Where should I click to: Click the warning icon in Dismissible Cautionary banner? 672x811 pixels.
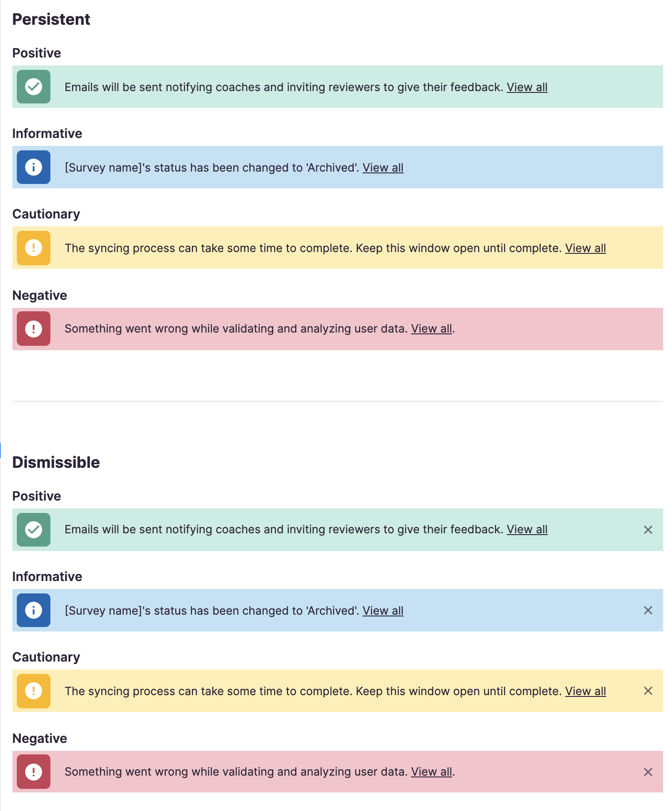34,691
